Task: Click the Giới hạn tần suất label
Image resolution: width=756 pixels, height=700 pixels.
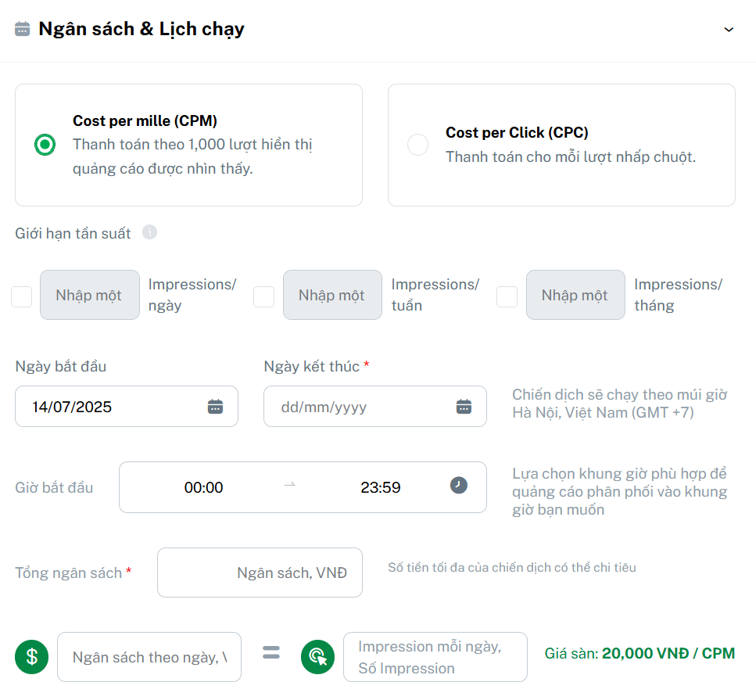Action: (73, 234)
